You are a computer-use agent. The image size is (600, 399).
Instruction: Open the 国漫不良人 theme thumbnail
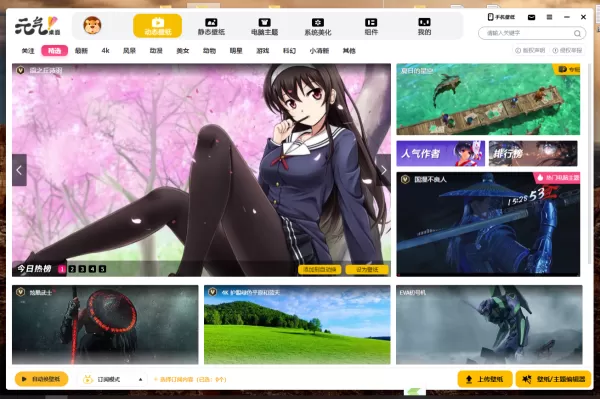[x=488, y=224]
